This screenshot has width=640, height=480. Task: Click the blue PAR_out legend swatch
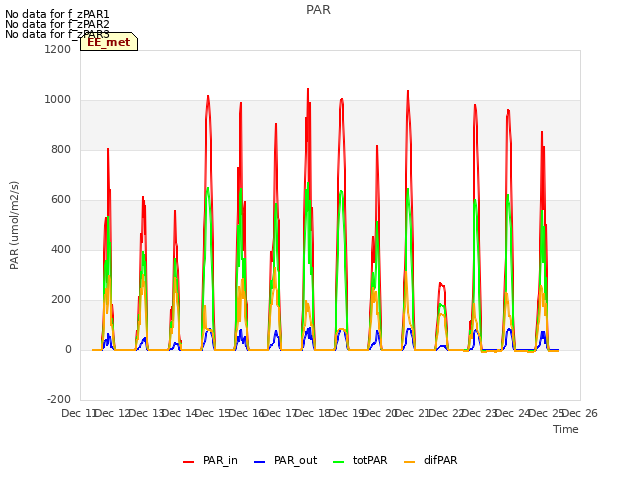coord(260,462)
